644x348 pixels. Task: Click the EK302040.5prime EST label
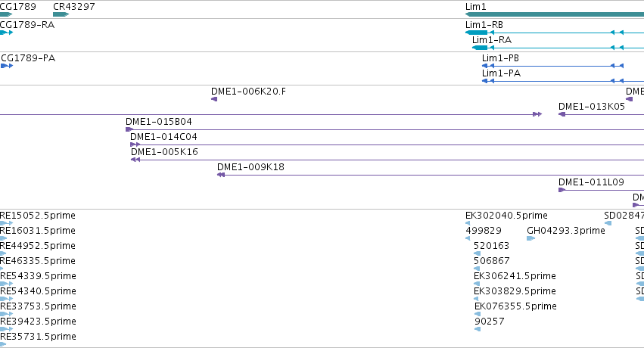click(x=506, y=216)
